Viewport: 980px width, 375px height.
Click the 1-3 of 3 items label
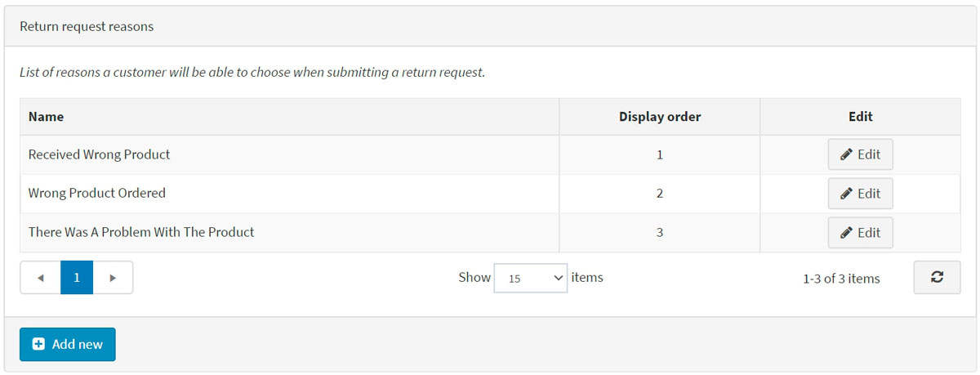click(x=841, y=279)
